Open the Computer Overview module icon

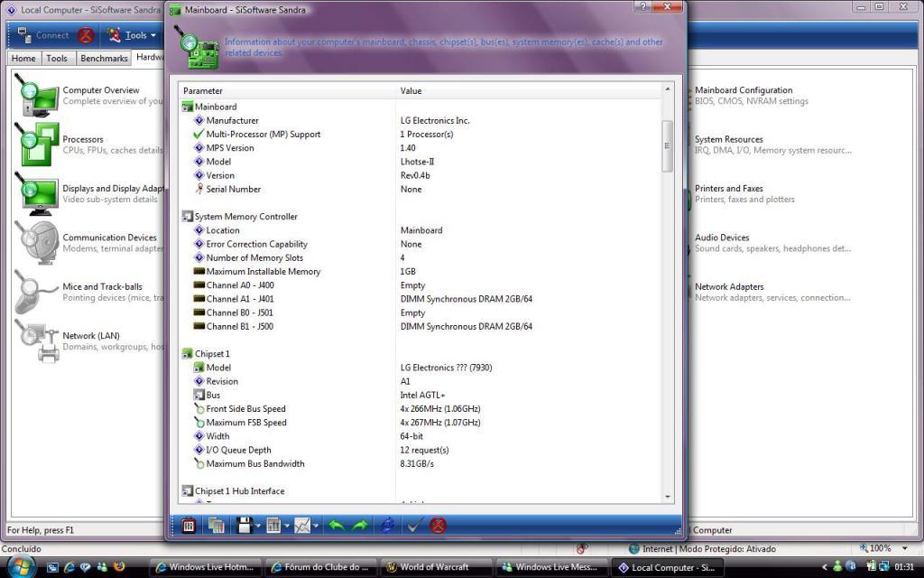(36, 95)
